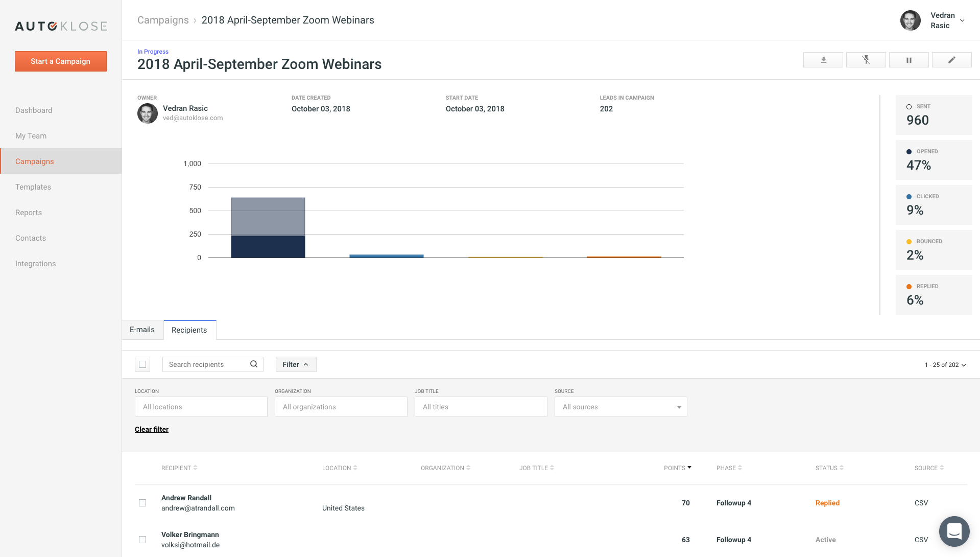Viewport: 980px width, 557px height.
Task: Toggle the select-all recipients checkbox
Action: [142, 364]
